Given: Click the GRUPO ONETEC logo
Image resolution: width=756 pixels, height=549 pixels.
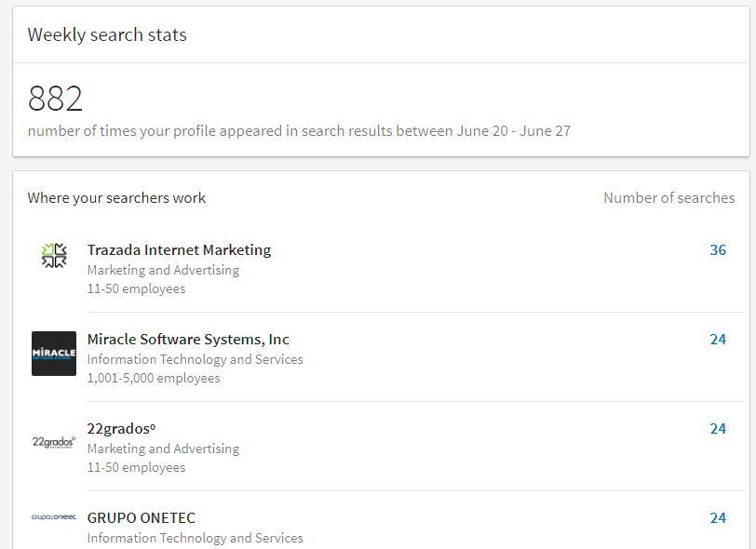Looking at the screenshot, I should pyautogui.click(x=54, y=517).
